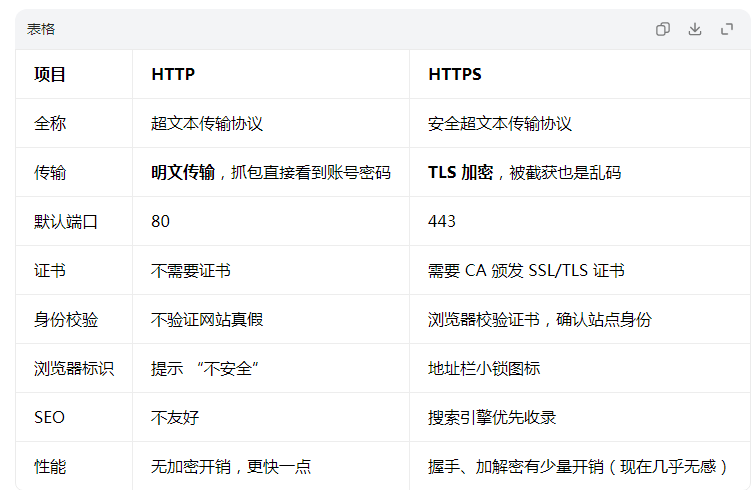Image resolution: width=755 pixels, height=490 pixels.
Task: Select the cell 提示 "不安全"
Action: [x=205, y=369]
